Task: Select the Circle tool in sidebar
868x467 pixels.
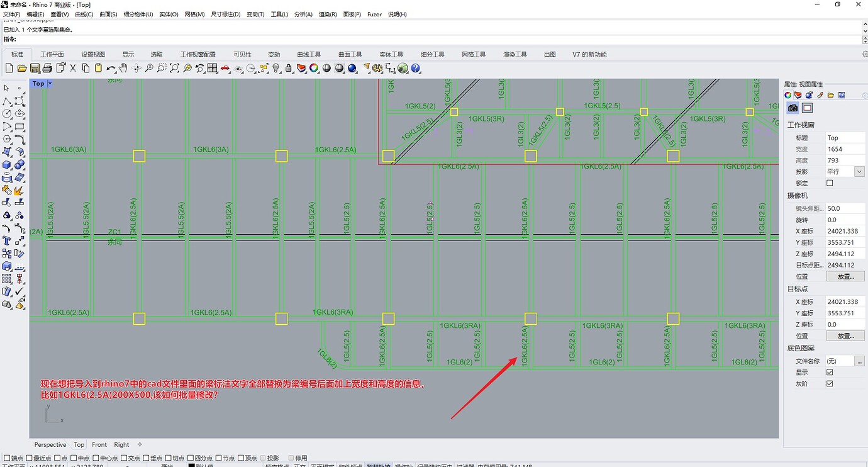Action: click(x=7, y=114)
